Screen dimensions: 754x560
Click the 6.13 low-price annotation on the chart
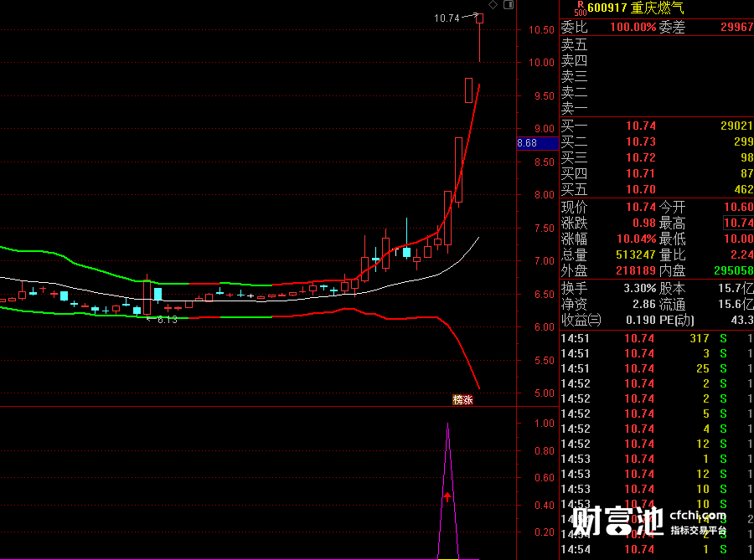[167, 320]
